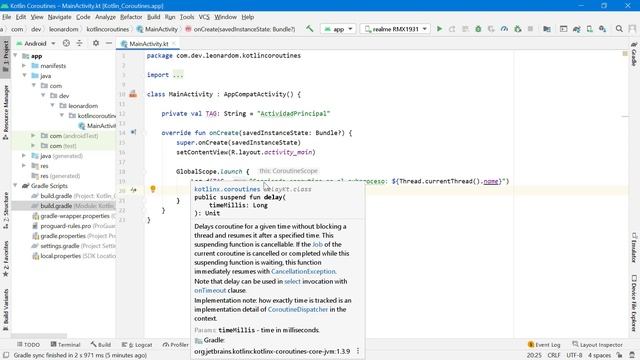Toggle tool window quick access icon bottom-left

(6, 355)
